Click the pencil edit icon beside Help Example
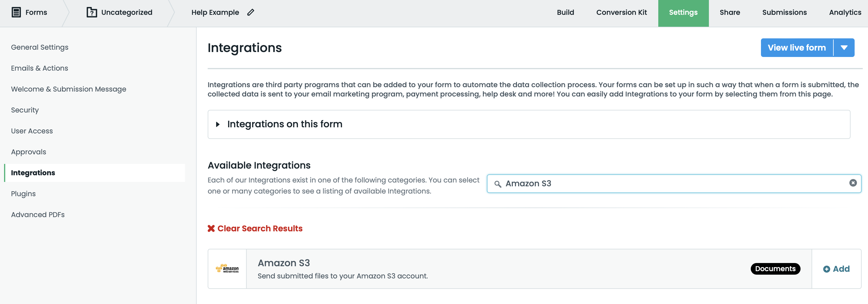The image size is (868, 304). (x=251, y=12)
